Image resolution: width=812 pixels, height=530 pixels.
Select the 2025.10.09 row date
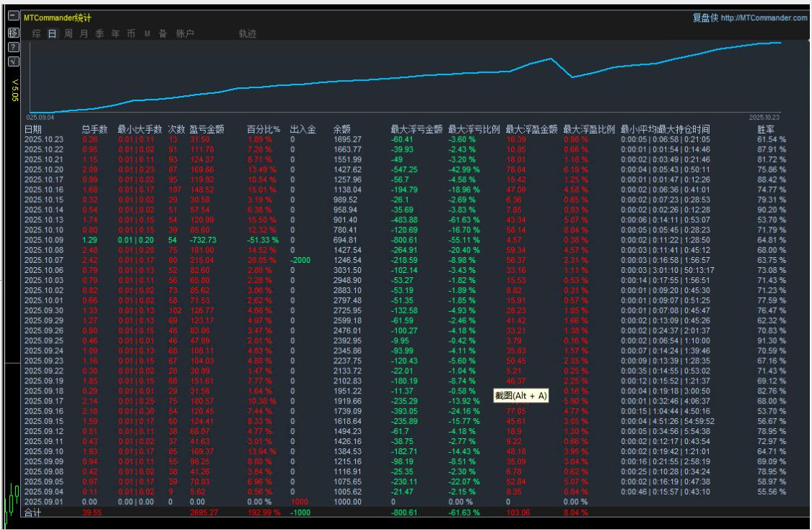44,239
